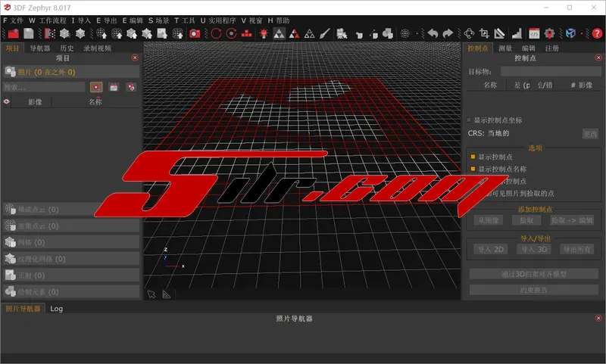This screenshot has height=364, width=606.
Task: Click the 约束报告 button
Action: click(534, 290)
